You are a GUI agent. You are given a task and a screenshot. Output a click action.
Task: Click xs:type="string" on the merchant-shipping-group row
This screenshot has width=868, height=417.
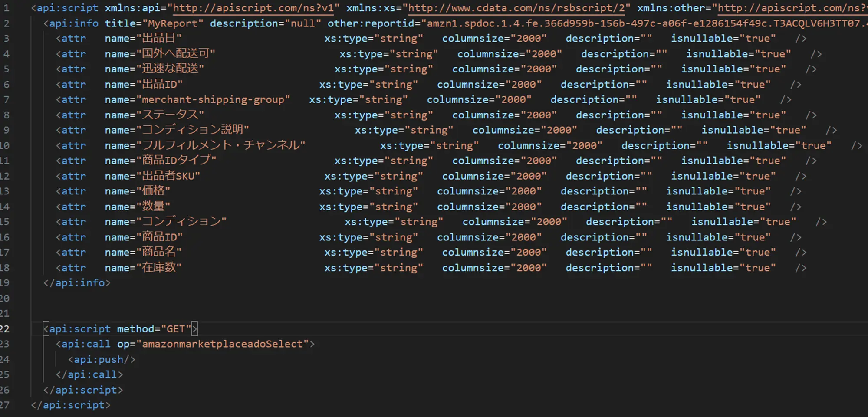(x=358, y=100)
